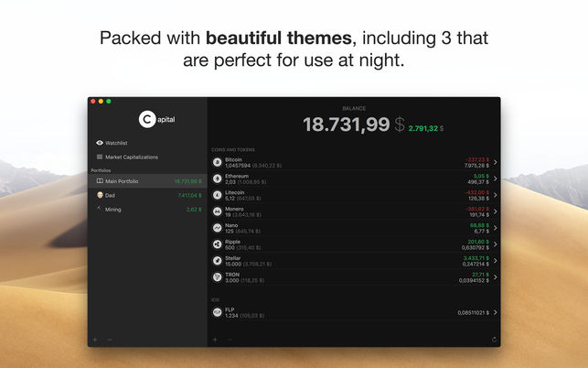This screenshot has height=368, width=588.
Task: Click Ethereum price 496,37 $
Action: coord(478,182)
